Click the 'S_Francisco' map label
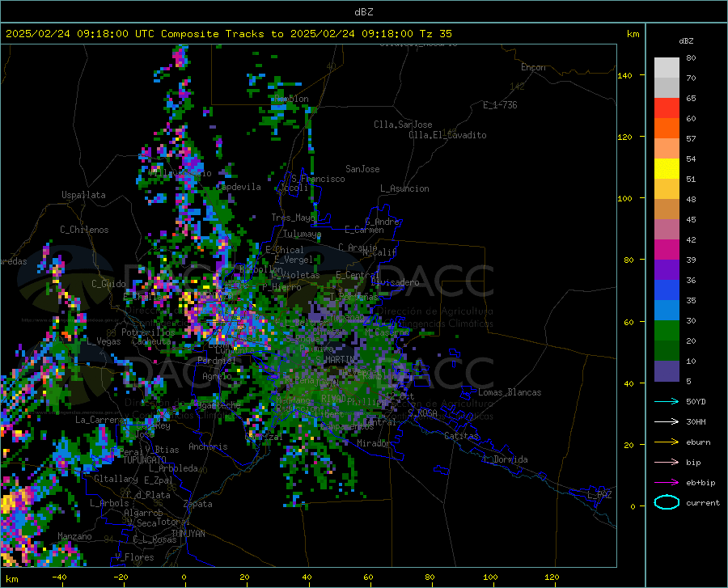 (x=318, y=179)
